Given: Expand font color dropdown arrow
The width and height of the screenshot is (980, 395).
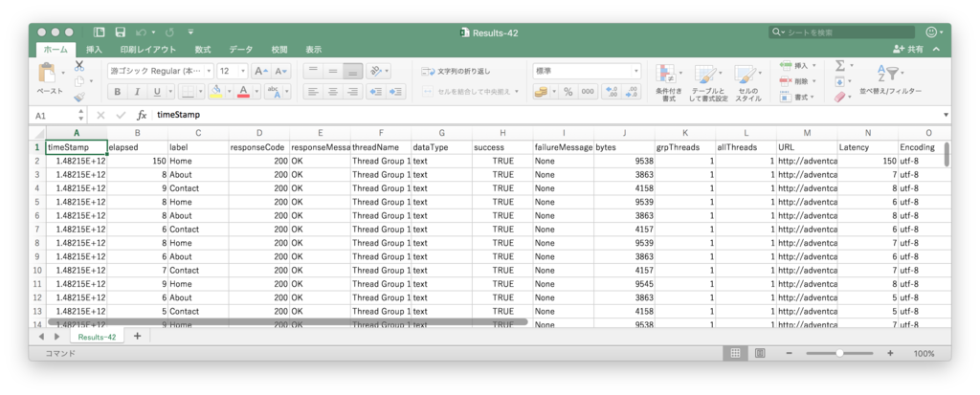Looking at the screenshot, I should pos(256,92).
